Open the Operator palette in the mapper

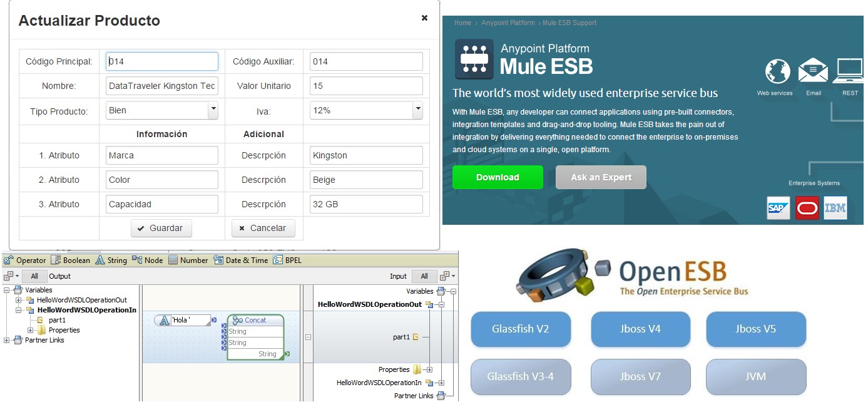[25, 260]
